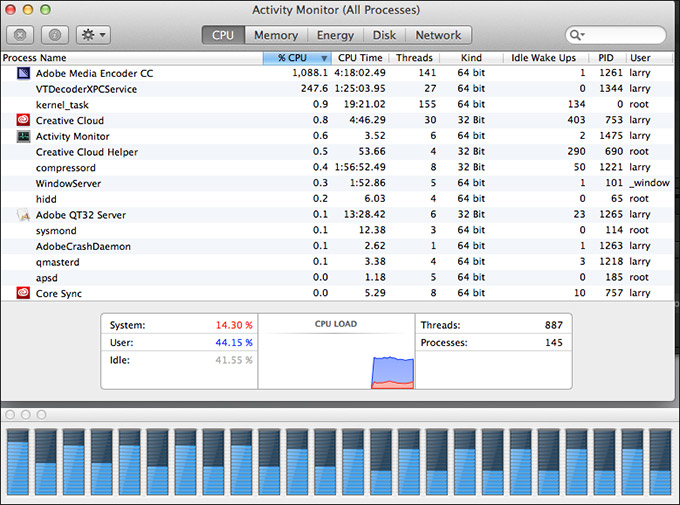
Task: Click the Creative Cloud app icon
Action: [x=23, y=120]
